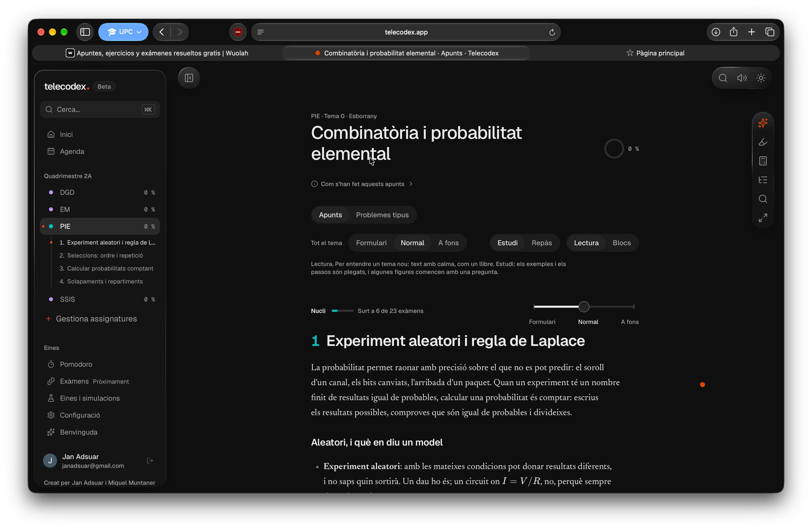This screenshot has height=530, width=812.
Task: Go to Agenda in sidebar
Action: click(100, 151)
